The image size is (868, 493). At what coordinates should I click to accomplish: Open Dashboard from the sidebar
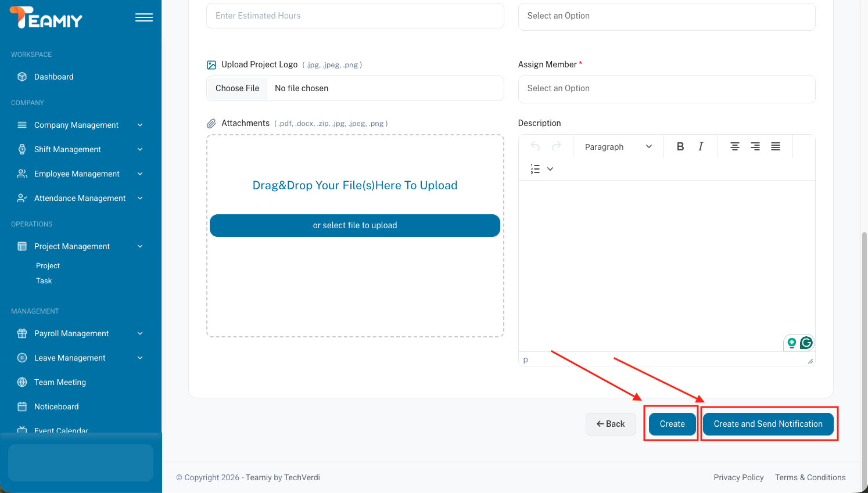[53, 77]
